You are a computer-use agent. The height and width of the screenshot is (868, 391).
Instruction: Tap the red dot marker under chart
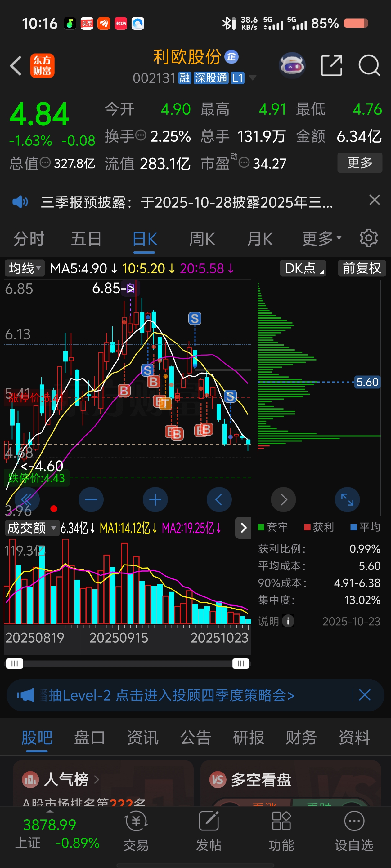(54, 509)
